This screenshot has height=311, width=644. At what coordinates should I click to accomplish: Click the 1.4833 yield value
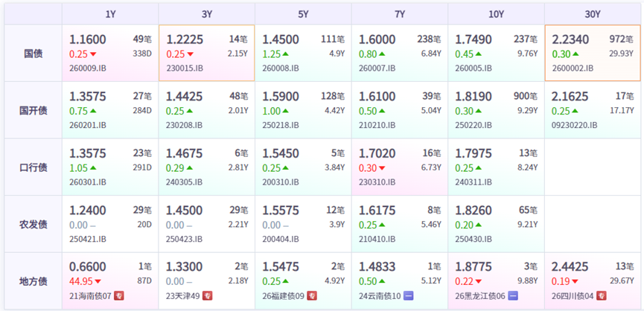coord(377,267)
